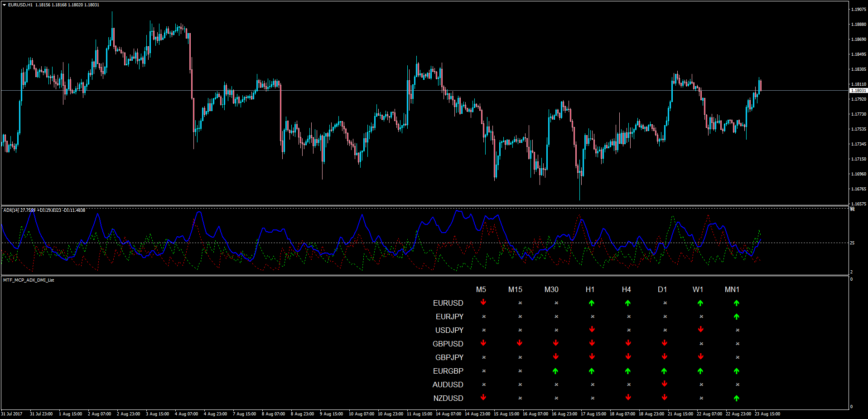Image resolution: width=868 pixels, height=419 pixels.
Task: Select the MN1 column header
Action: (x=732, y=289)
